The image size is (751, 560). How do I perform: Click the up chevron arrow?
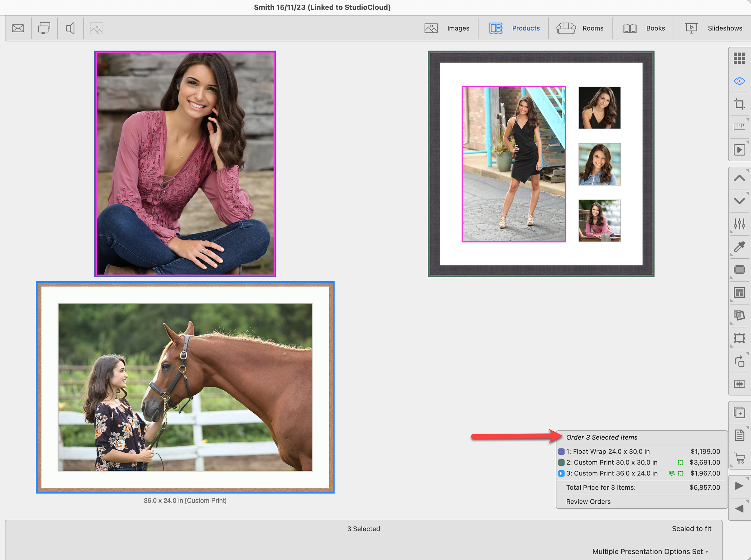point(739,178)
